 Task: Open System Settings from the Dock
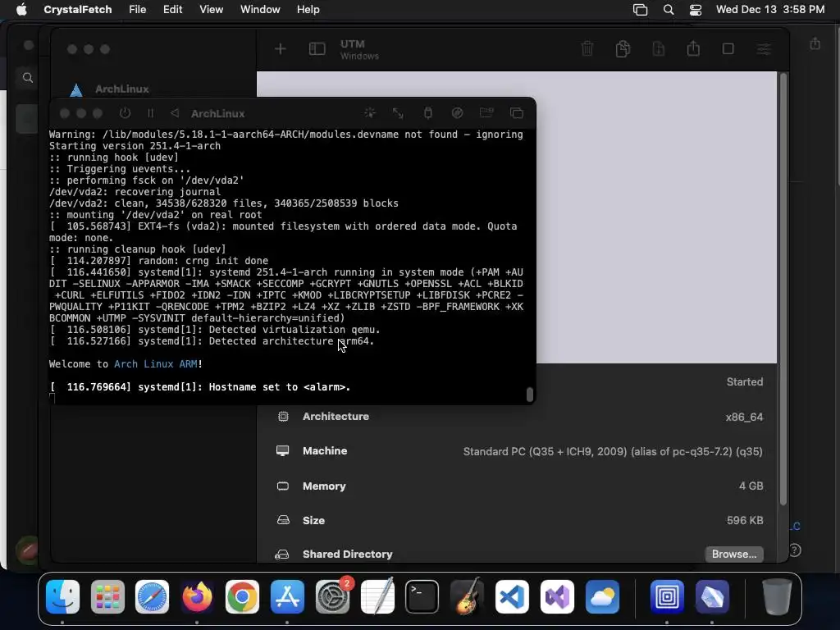[332, 596]
